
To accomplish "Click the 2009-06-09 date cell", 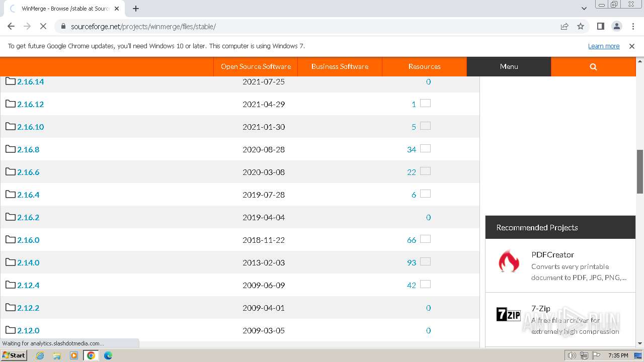I will (264, 285).
